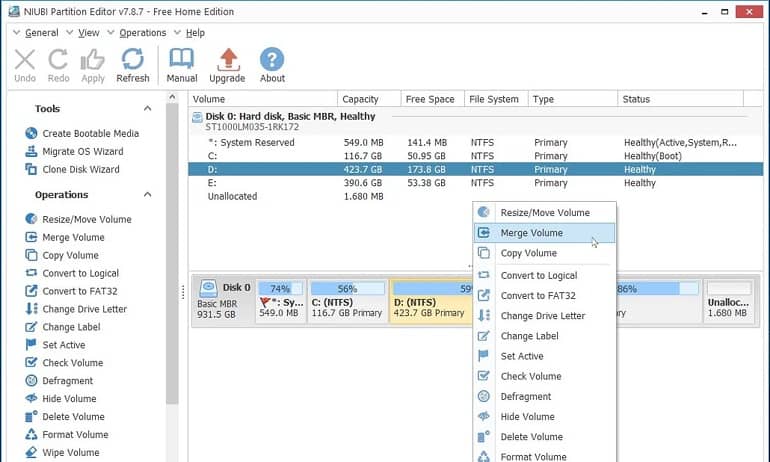
Task: Sort by Volume column header
Action: (x=263, y=99)
